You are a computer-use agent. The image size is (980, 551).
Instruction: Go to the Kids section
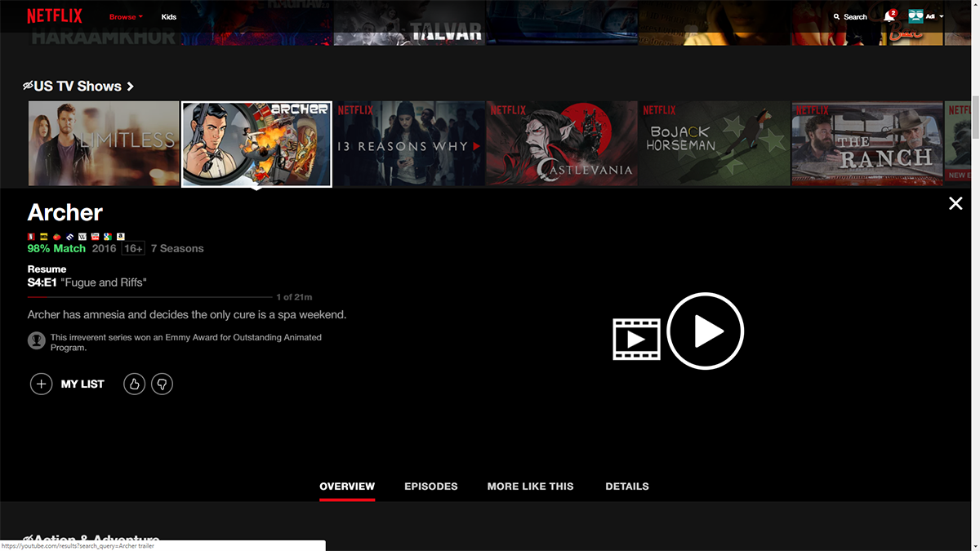pos(169,16)
